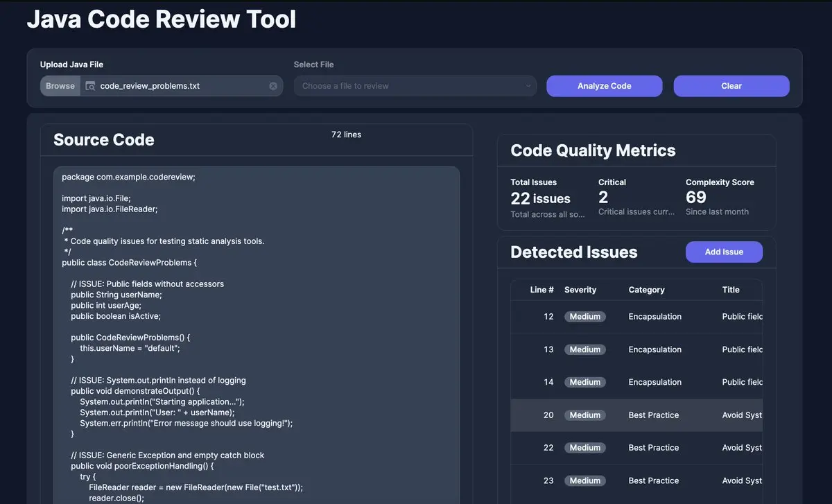The height and width of the screenshot is (504, 832).
Task: Click the Medium badge on line 20 row
Action: [584, 415]
